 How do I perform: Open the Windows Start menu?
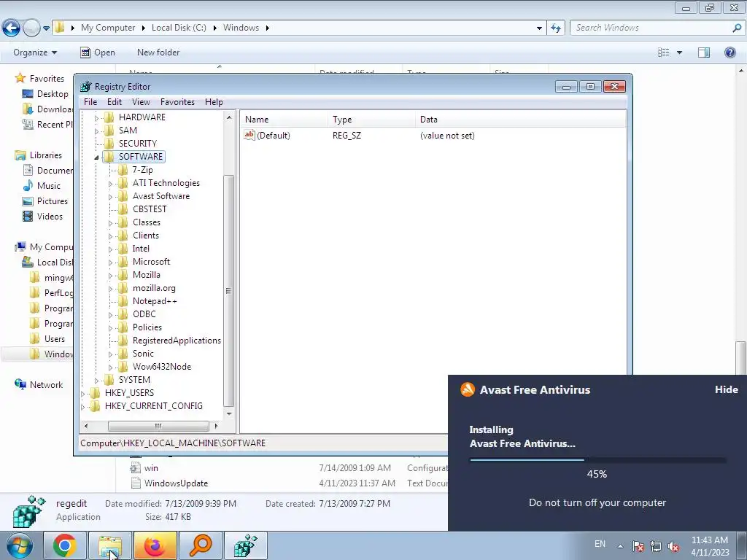pos(18,545)
